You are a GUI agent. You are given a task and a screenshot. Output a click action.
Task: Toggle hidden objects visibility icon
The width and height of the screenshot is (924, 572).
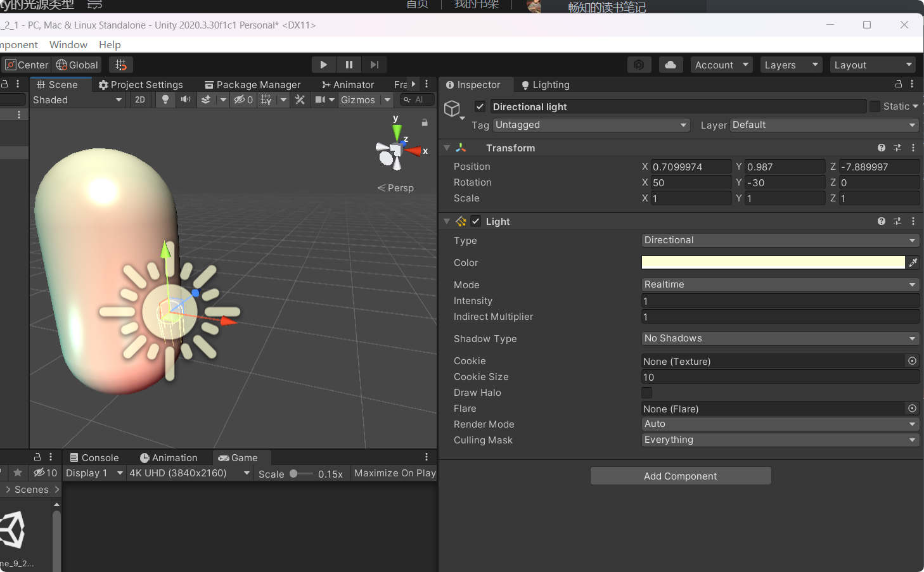[x=243, y=99]
